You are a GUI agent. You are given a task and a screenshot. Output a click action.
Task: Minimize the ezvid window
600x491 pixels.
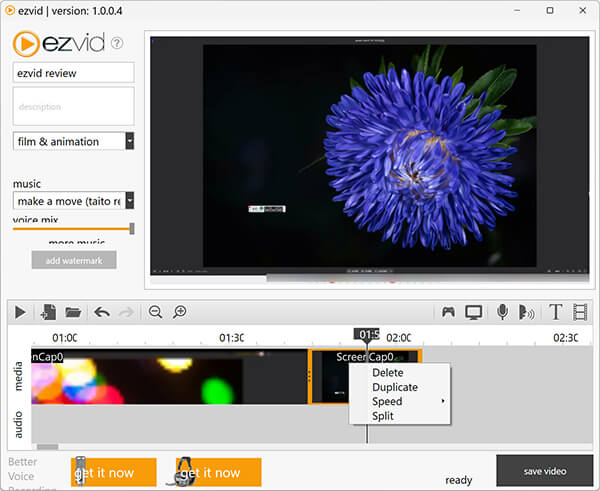[517, 10]
